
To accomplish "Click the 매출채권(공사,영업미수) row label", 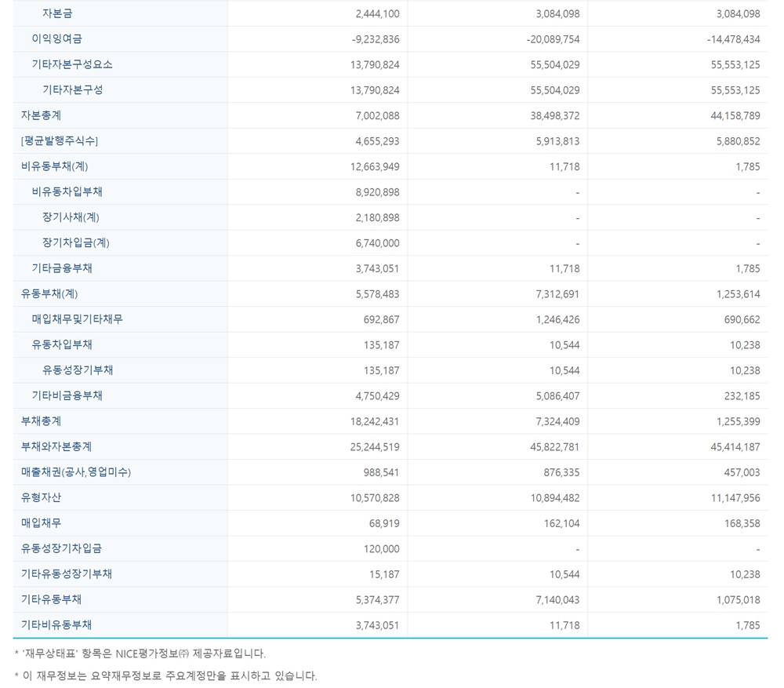I will 76,472.
